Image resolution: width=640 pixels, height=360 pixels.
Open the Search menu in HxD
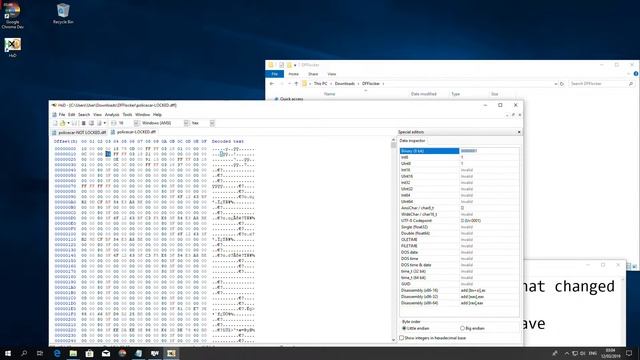click(84, 115)
